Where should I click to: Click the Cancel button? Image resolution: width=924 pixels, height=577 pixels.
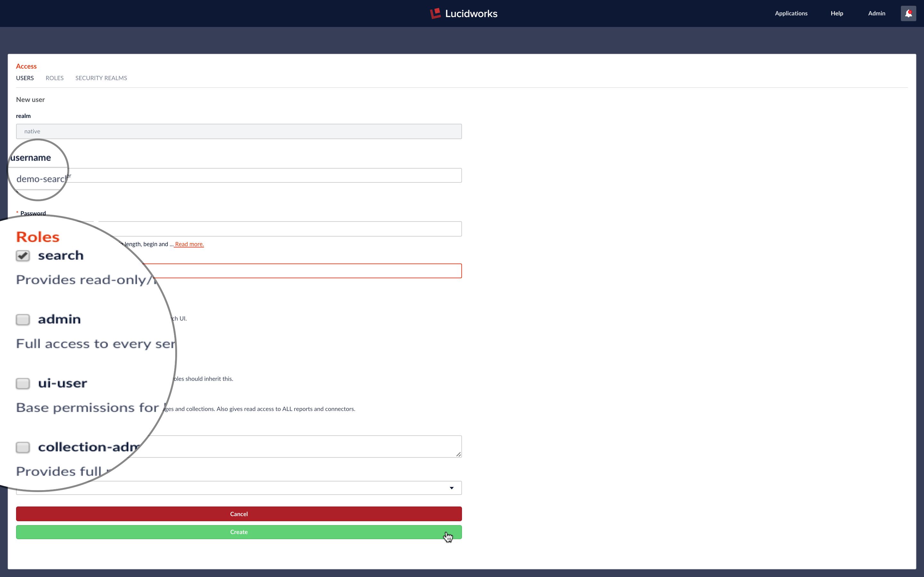[x=238, y=513]
